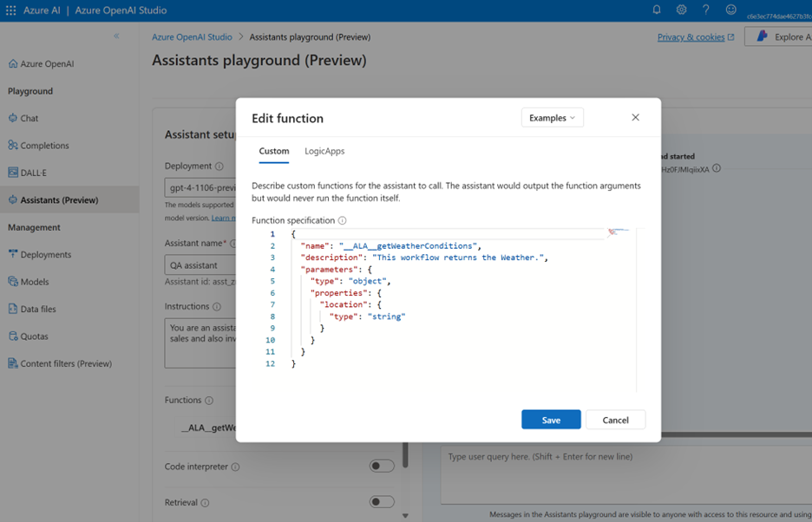The width and height of the screenshot is (812, 522).
Task: Close the Edit function dialog
Action: pos(635,118)
